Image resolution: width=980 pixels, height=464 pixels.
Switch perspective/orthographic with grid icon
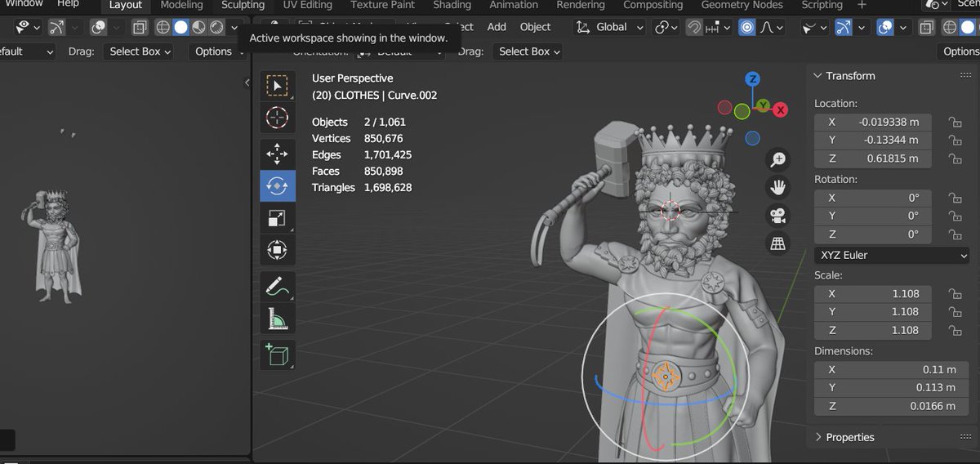[778, 243]
